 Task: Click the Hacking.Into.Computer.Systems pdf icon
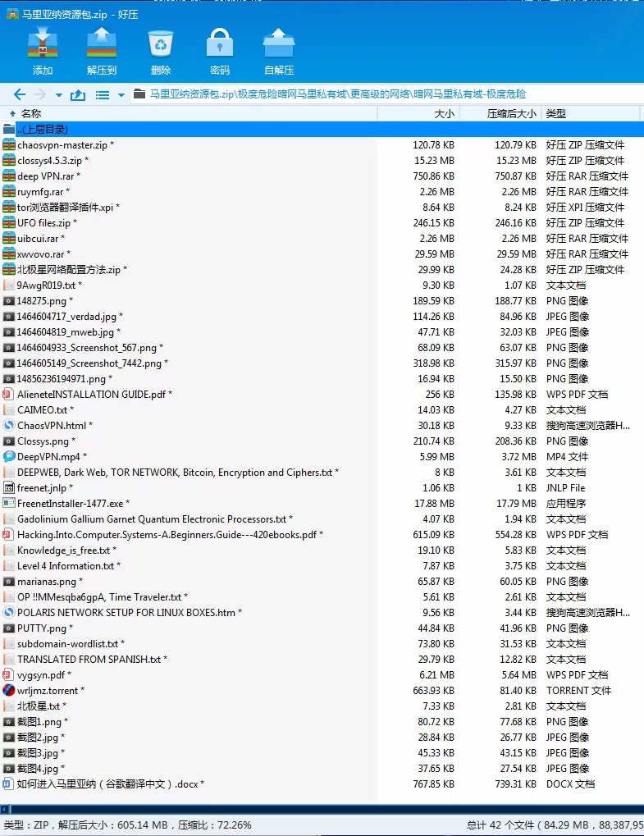[x=8, y=534]
